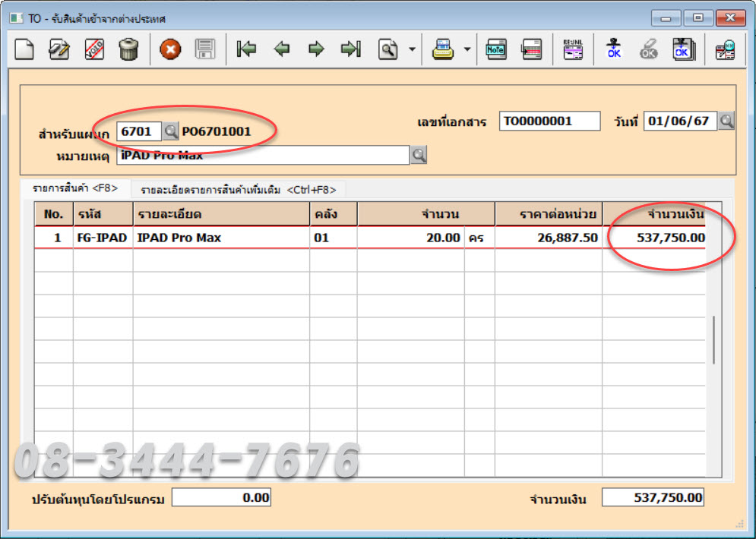Click the document number field TO0000001

[x=549, y=121]
